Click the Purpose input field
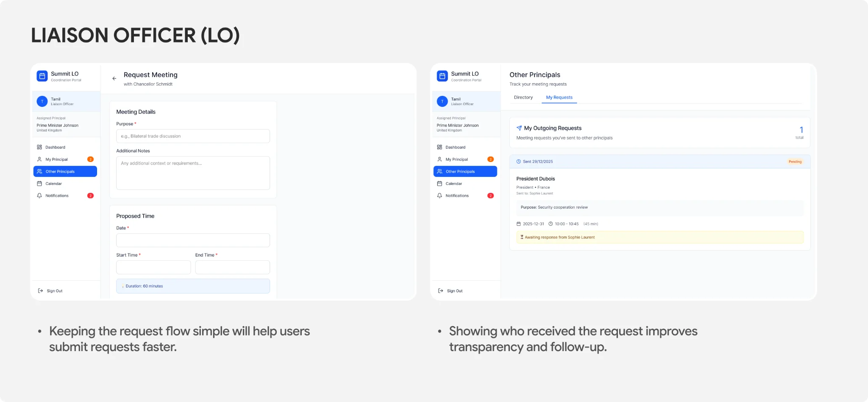 (193, 136)
